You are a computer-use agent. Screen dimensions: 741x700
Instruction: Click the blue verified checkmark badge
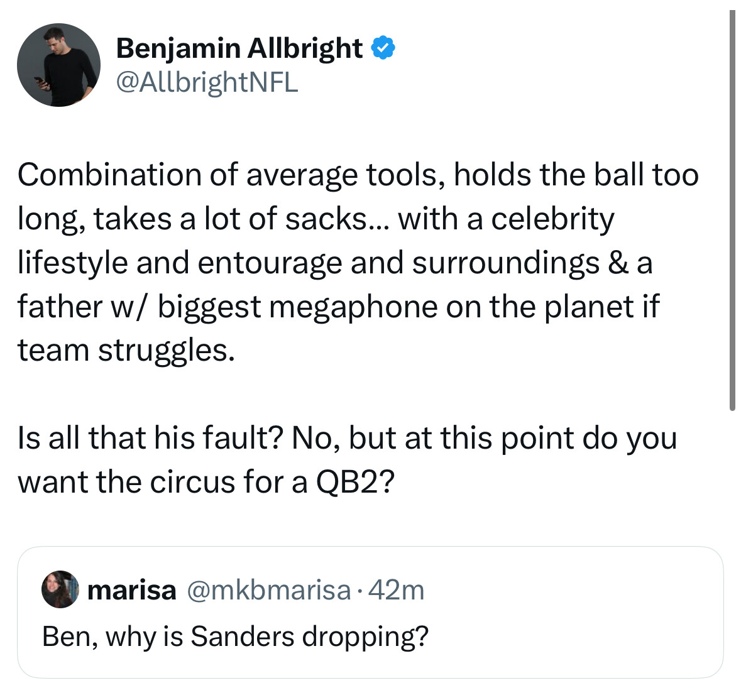383,48
